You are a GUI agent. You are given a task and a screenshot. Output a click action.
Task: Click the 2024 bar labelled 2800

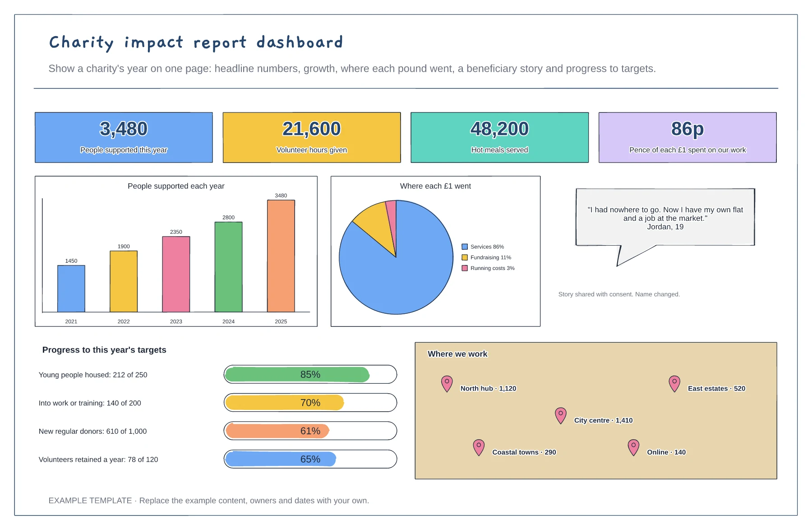click(x=228, y=267)
